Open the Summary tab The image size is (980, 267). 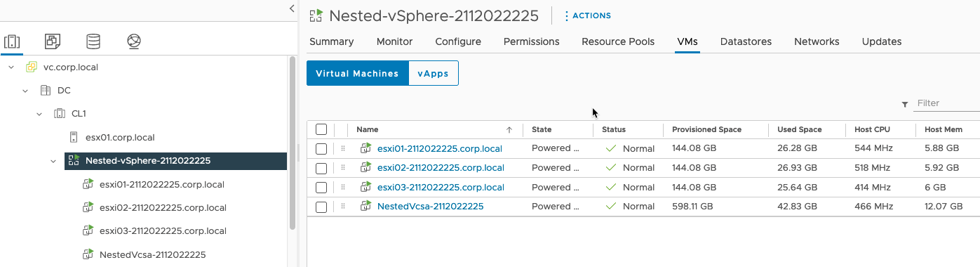332,41
